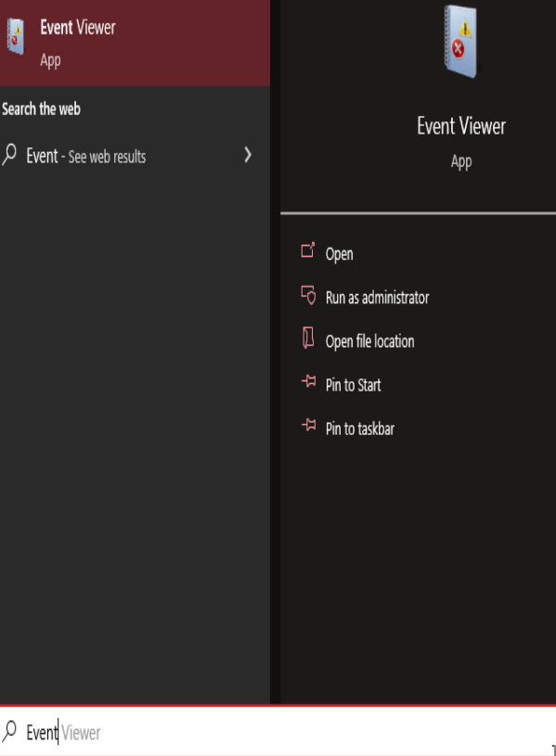Select the Event Viewer App best match
The width and height of the screenshot is (556, 756).
136,43
